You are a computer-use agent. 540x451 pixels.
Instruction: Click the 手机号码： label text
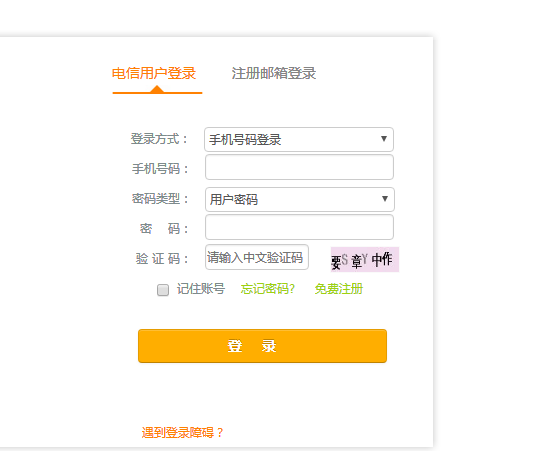(160, 169)
